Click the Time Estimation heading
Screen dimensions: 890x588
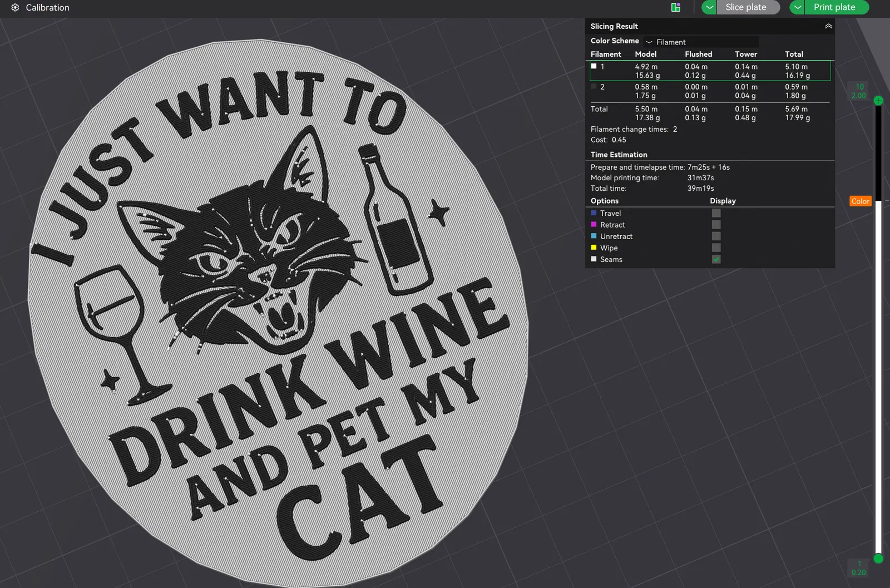tap(619, 155)
